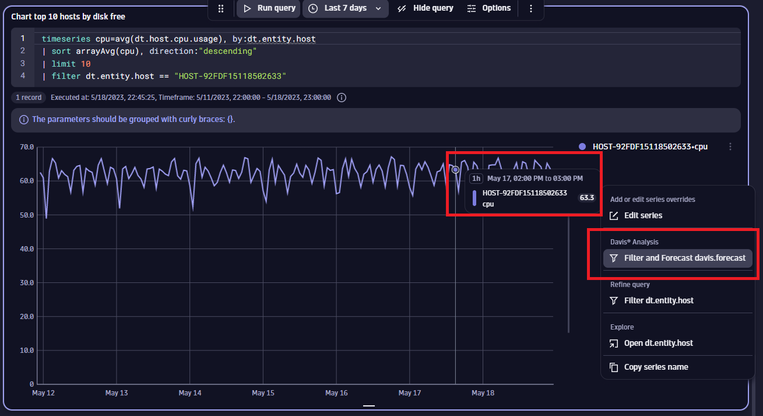Viewport: 763px width, 416px height.
Task: Click the funnel icon beside Filter dt.entity.host
Action: (614, 301)
